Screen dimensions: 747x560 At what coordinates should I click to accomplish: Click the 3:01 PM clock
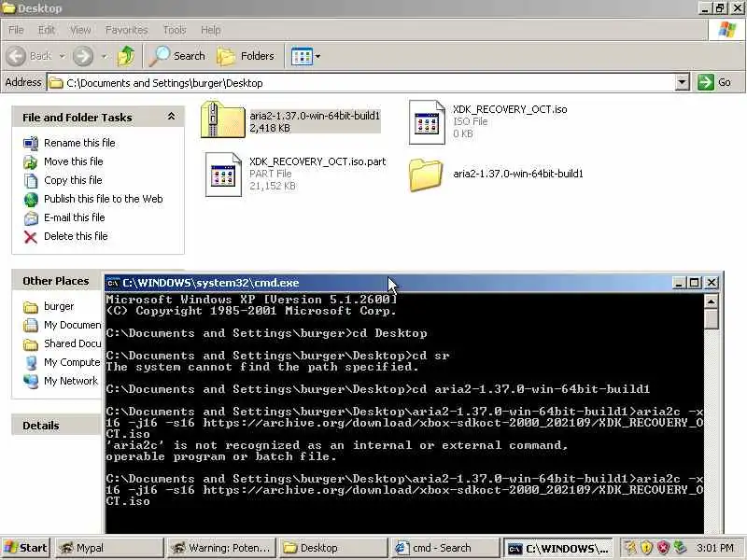pos(714,548)
